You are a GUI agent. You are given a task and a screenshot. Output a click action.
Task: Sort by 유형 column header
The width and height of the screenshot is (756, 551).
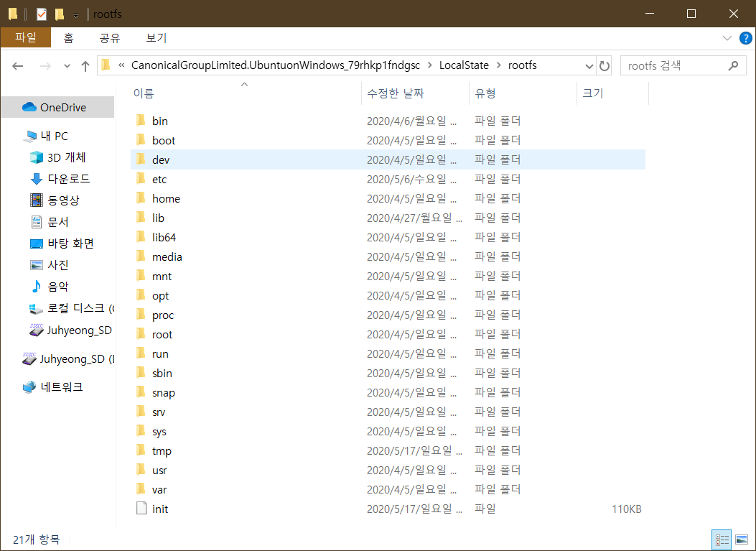click(x=523, y=93)
